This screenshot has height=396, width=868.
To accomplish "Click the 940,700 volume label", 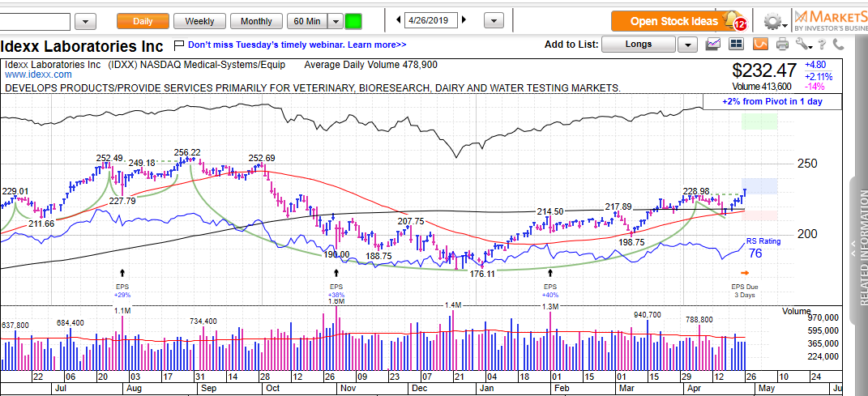I will click(647, 315).
